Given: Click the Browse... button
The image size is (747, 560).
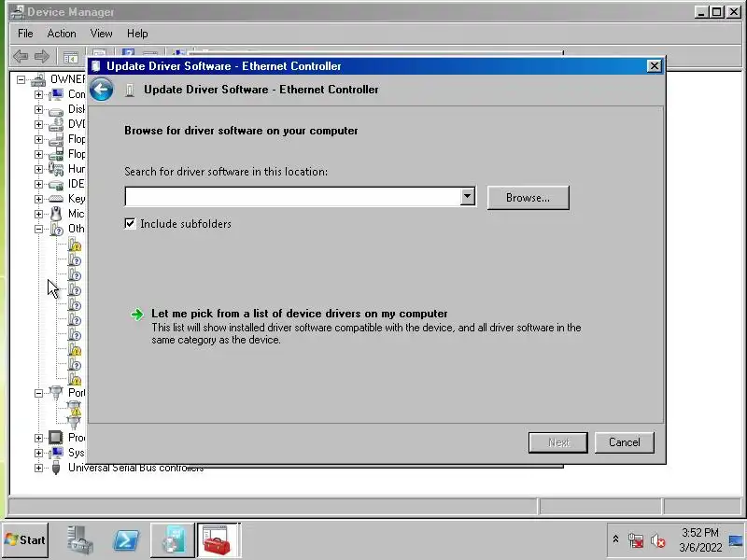Looking at the screenshot, I should (528, 198).
